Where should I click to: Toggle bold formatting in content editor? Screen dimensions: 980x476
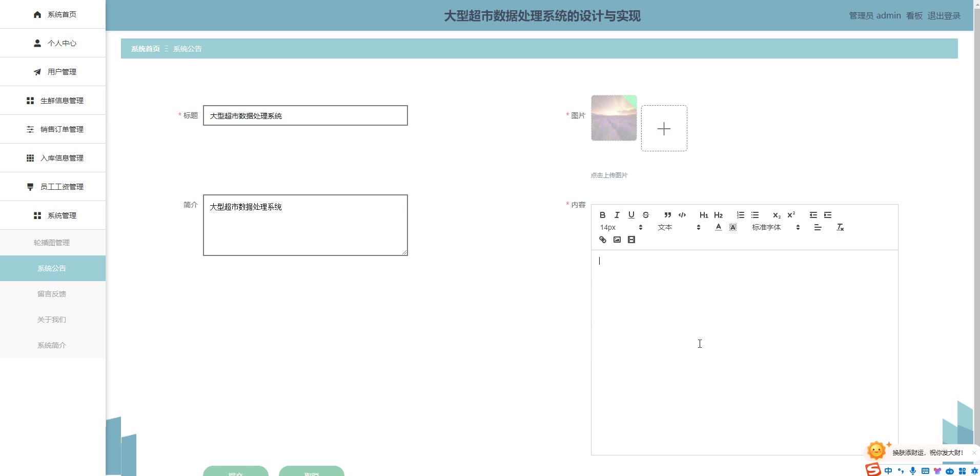pyautogui.click(x=603, y=215)
